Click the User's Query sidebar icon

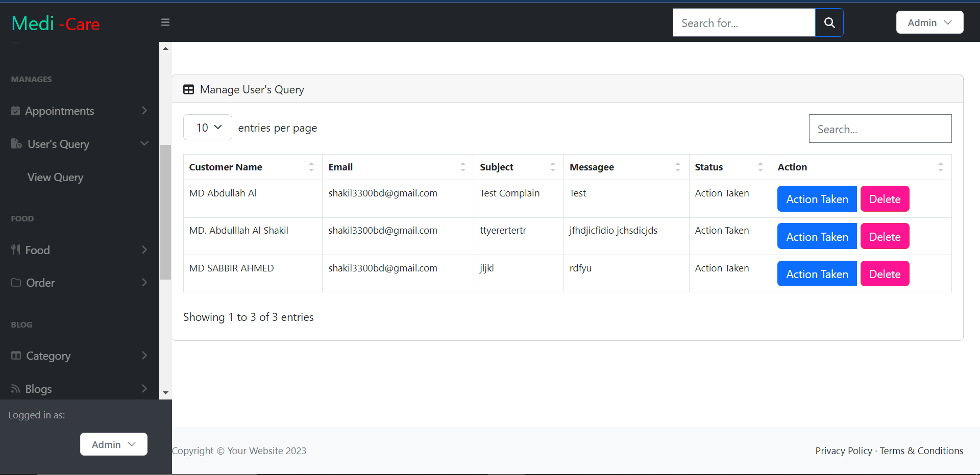pos(16,144)
